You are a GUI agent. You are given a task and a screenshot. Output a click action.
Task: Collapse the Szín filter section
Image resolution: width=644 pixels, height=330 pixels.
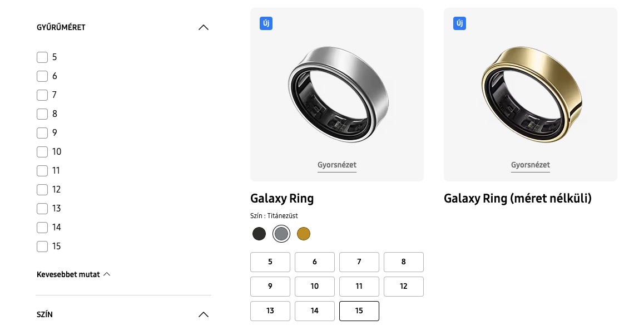click(x=204, y=314)
